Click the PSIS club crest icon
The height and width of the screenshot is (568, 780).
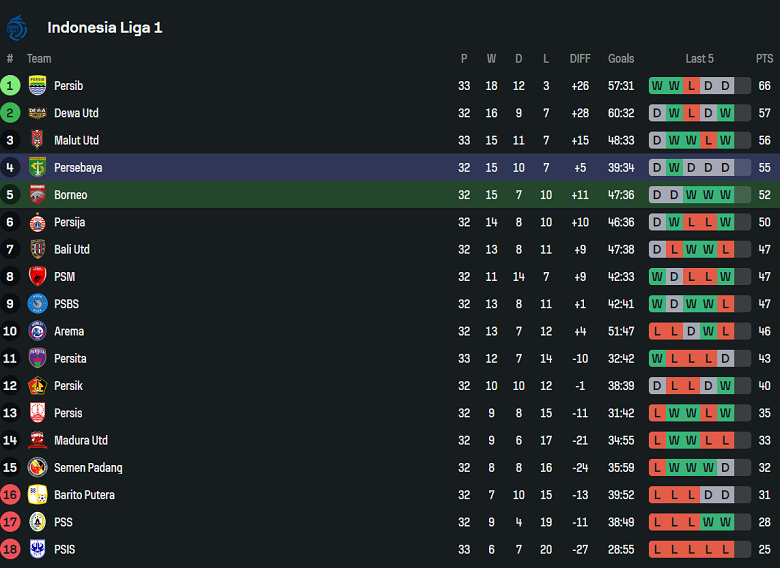[x=37, y=549]
